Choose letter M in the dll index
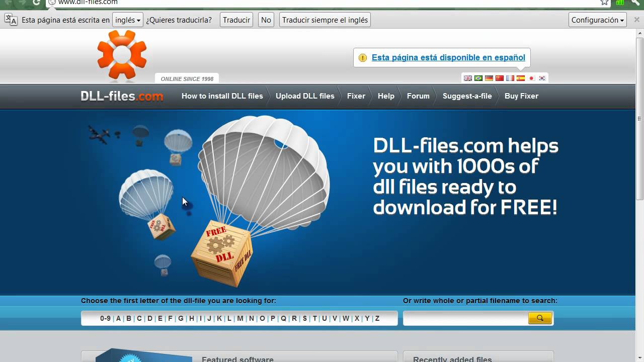This screenshot has height=362, width=644. [240, 318]
